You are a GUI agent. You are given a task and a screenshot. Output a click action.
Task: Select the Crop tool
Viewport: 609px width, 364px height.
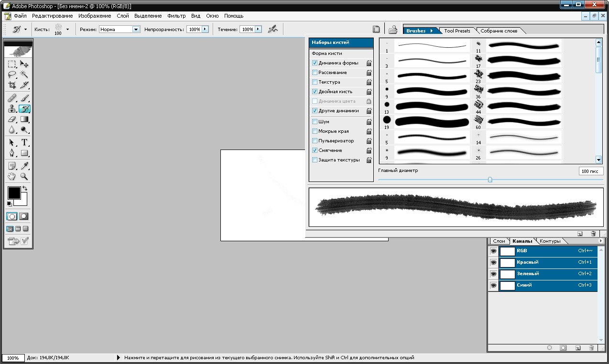tap(12, 86)
